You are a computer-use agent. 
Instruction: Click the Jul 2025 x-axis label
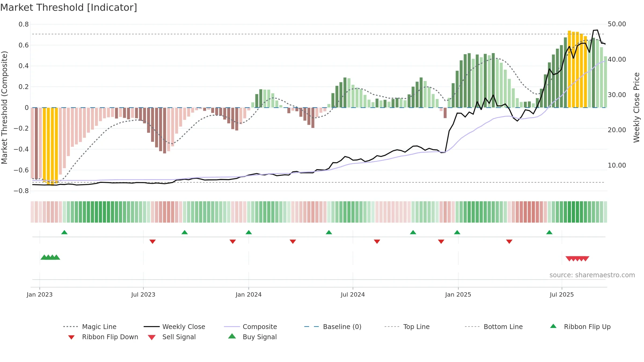coord(562,294)
